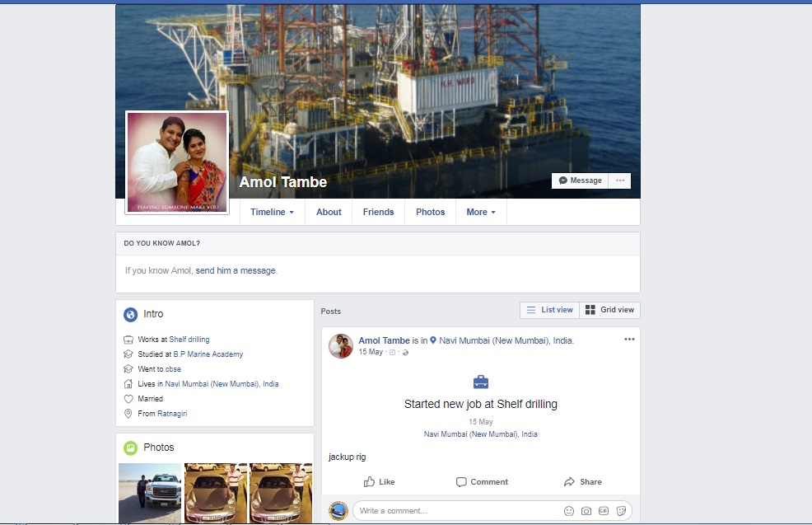Like the Shelf drilling job post

click(x=379, y=482)
